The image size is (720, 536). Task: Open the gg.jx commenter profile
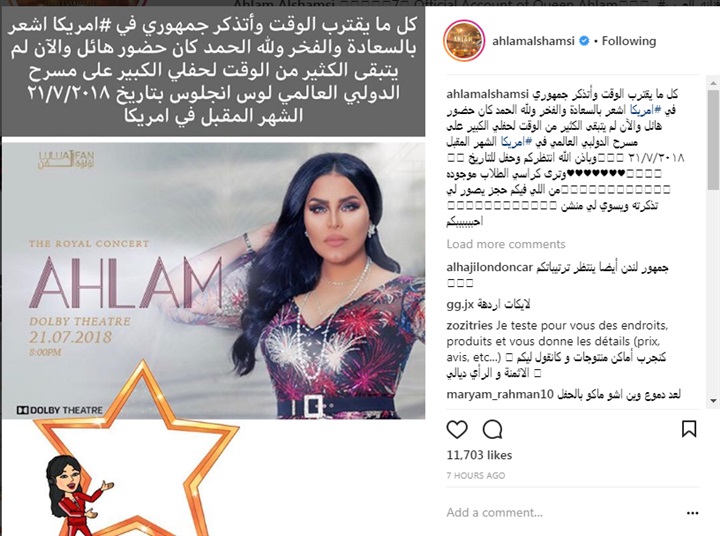pyautogui.click(x=460, y=304)
